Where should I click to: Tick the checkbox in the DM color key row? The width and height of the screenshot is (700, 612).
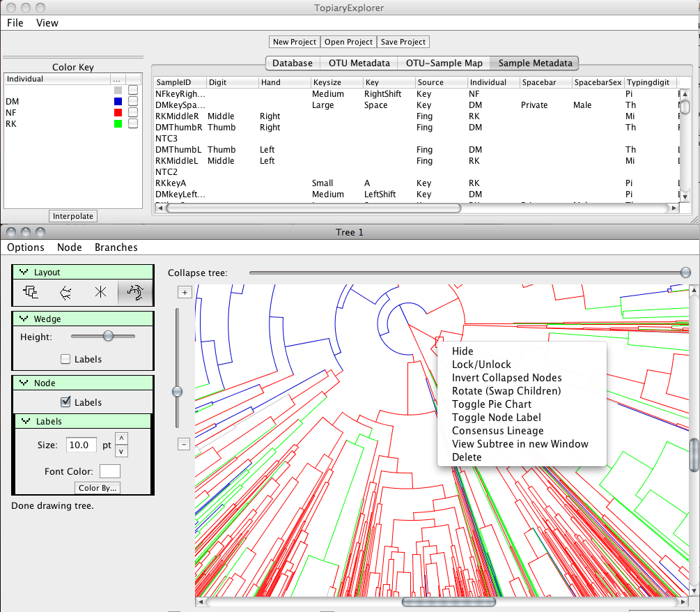[x=133, y=101]
